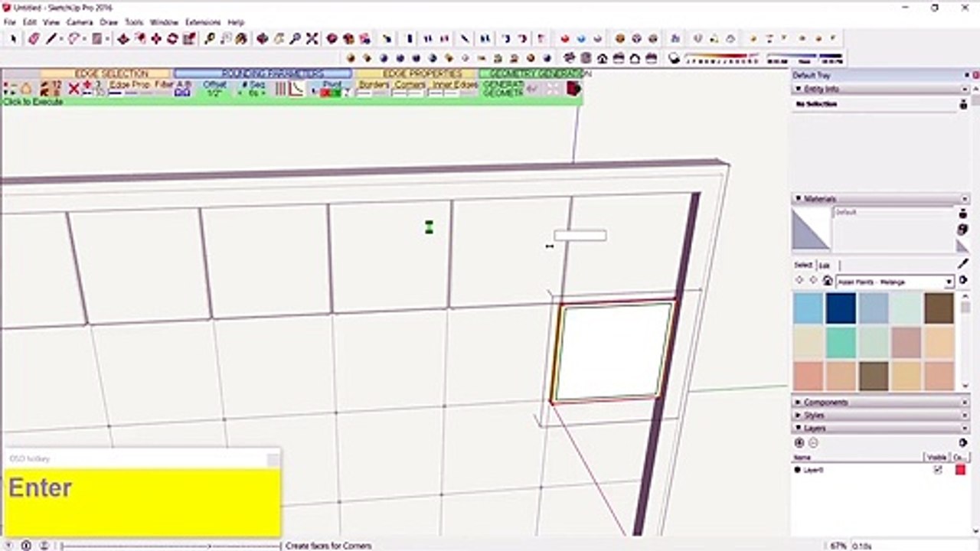
Task: Open the materials library dropdown
Action: tap(949, 282)
